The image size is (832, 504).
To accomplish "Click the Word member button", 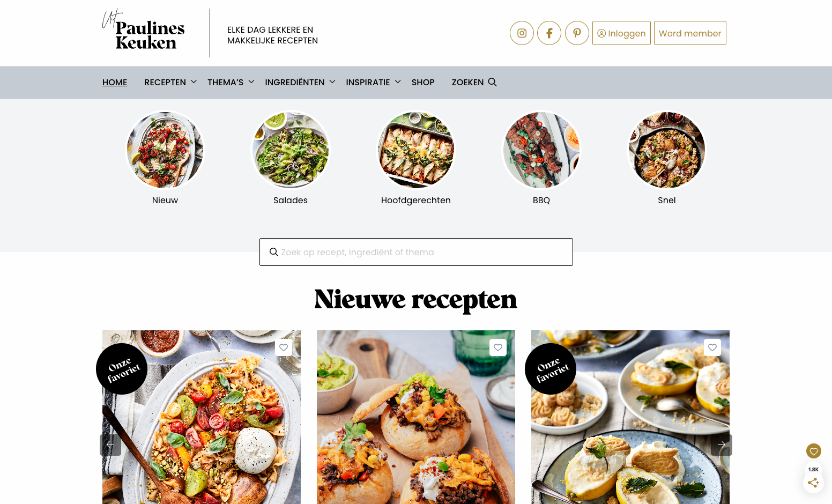I will pyautogui.click(x=690, y=33).
